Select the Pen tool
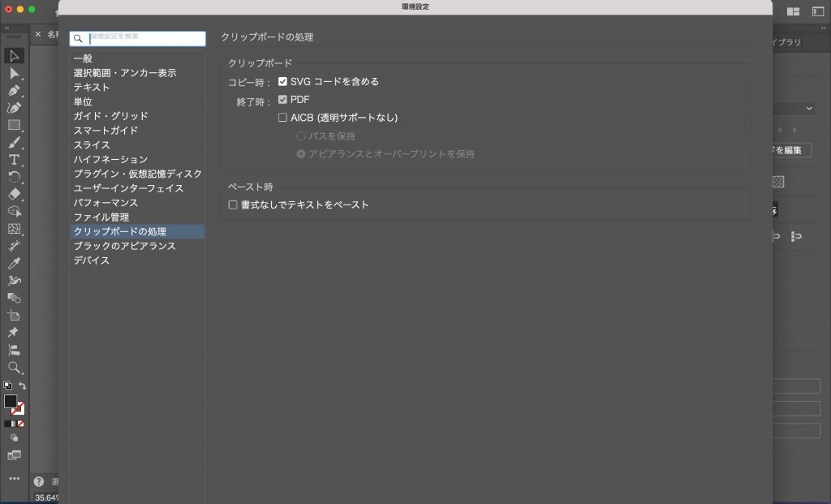831x504 pixels. (14, 91)
